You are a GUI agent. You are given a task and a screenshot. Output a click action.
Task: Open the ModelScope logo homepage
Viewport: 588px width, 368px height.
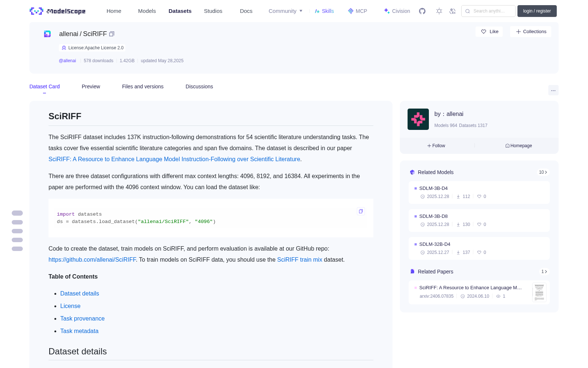tap(58, 11)
